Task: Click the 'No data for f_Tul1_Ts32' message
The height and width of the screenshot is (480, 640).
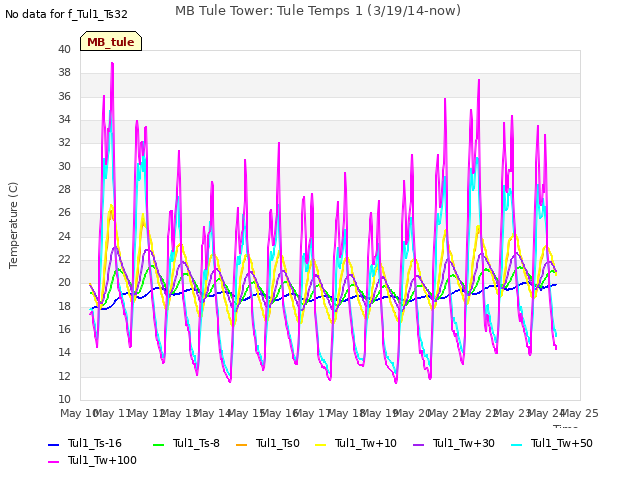Action: click(66, 14)
